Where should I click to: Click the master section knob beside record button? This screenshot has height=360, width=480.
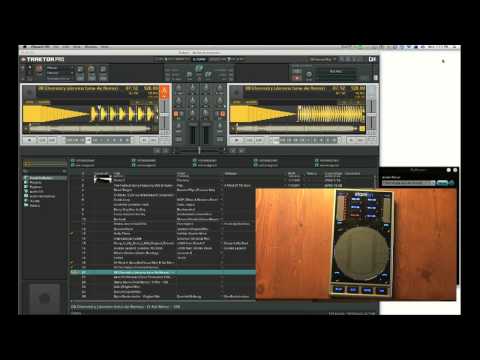point(309,74)
